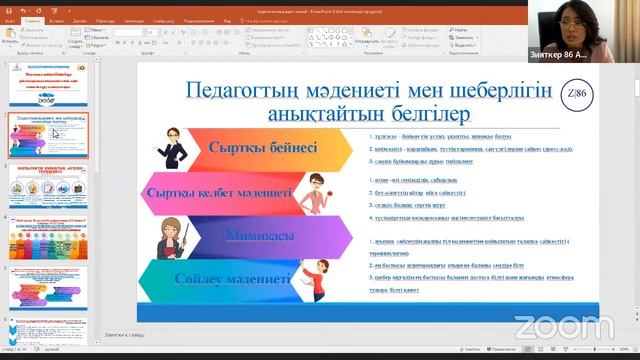Select slide 5 thumbnail in the panel
Viewport: 640px width, 360px height.
tap(48, 289)
